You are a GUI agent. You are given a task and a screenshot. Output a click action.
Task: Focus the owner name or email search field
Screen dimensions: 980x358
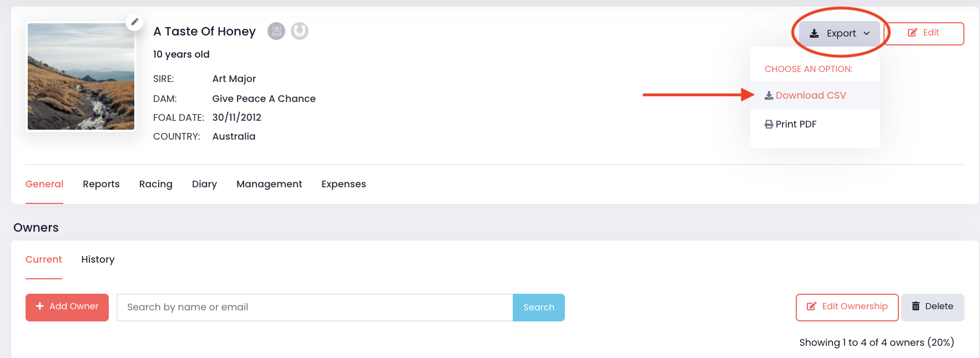coord(314,308)
